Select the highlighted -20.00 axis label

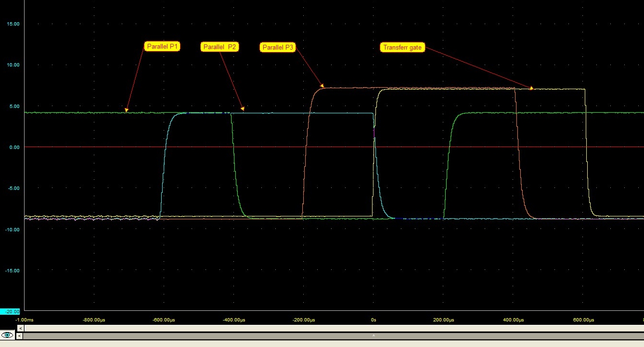point(9,311)
